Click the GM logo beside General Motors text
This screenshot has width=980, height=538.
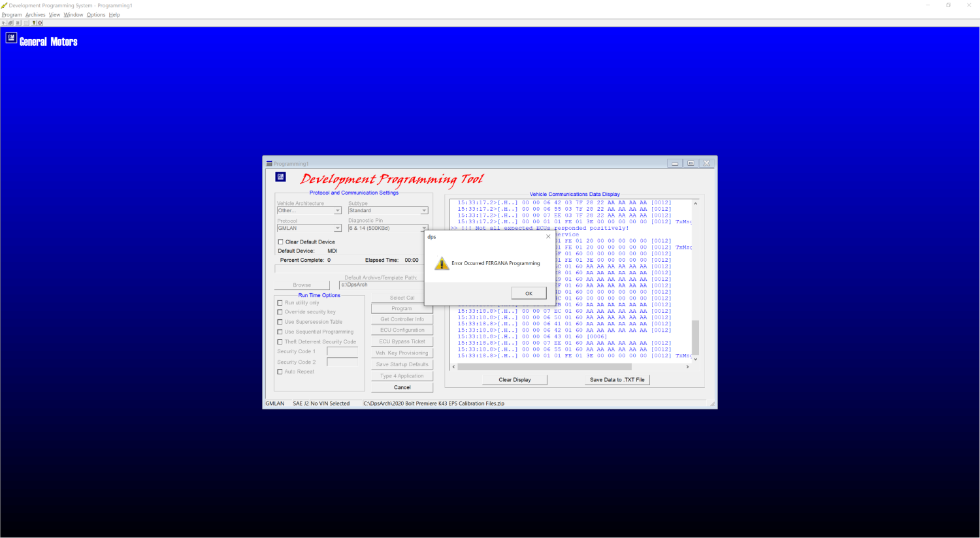click(x=11, y=38)
